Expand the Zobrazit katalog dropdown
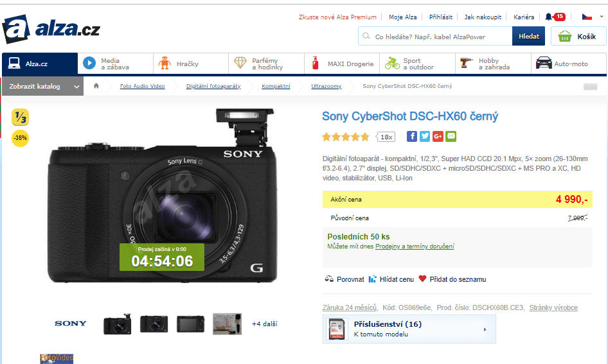 coord(42,87)
